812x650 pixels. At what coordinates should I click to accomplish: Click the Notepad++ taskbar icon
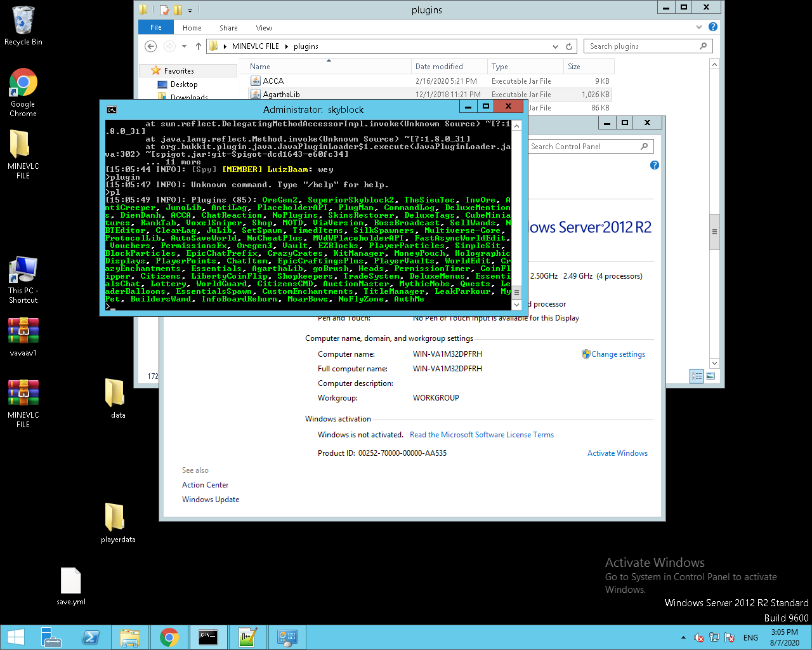(x=247, y=637)
